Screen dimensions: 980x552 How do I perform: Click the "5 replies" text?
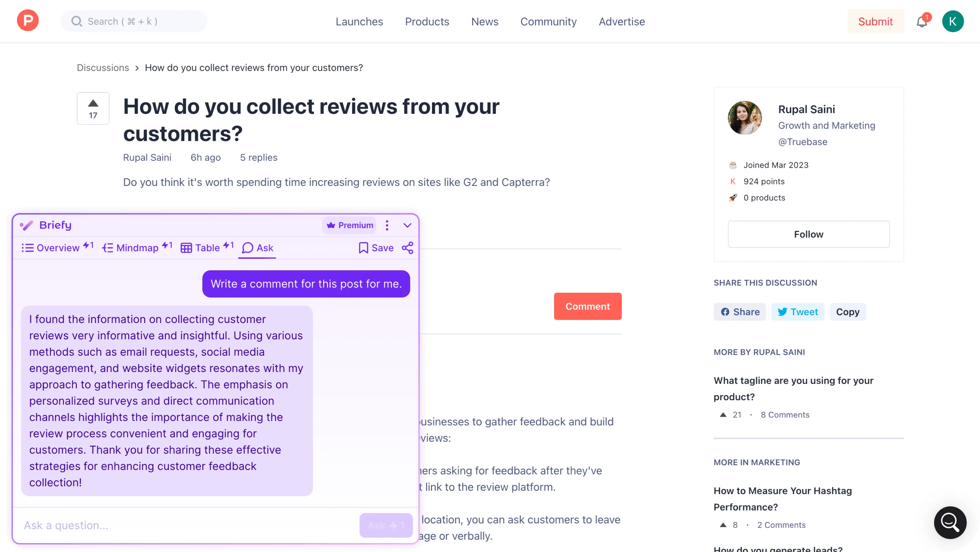[x=258, y=157]
